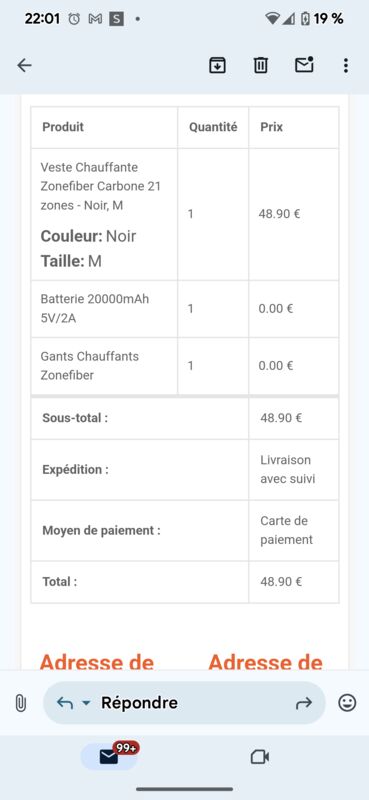369x800 pixels.
Task: Open emoji reaction picker
Action: [347, 703]
